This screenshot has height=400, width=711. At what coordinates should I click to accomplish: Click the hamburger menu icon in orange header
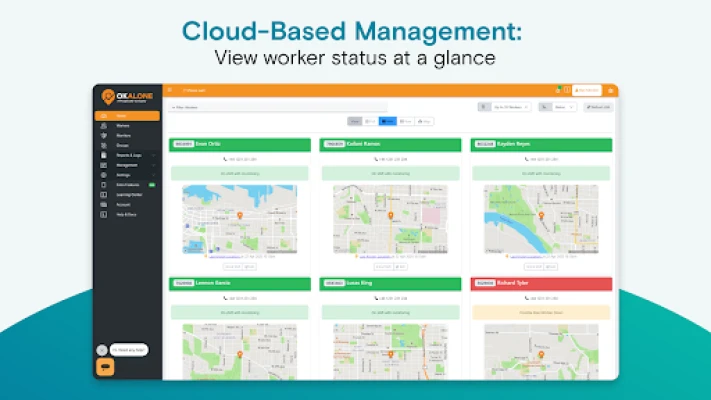click(x=170, y=90)
